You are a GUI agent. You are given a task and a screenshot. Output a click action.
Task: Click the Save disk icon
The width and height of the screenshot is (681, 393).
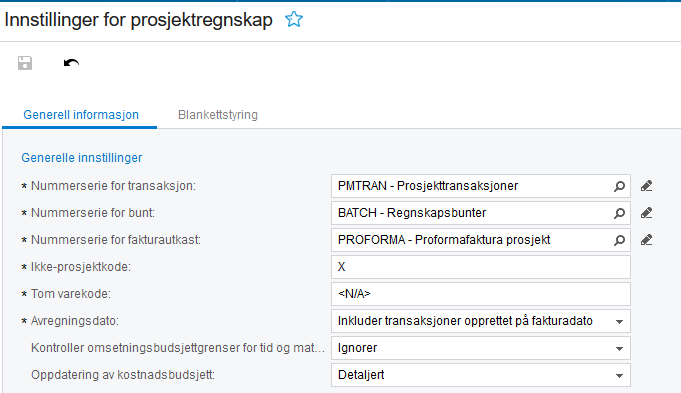pyautogui.click(x=25, y=63)
